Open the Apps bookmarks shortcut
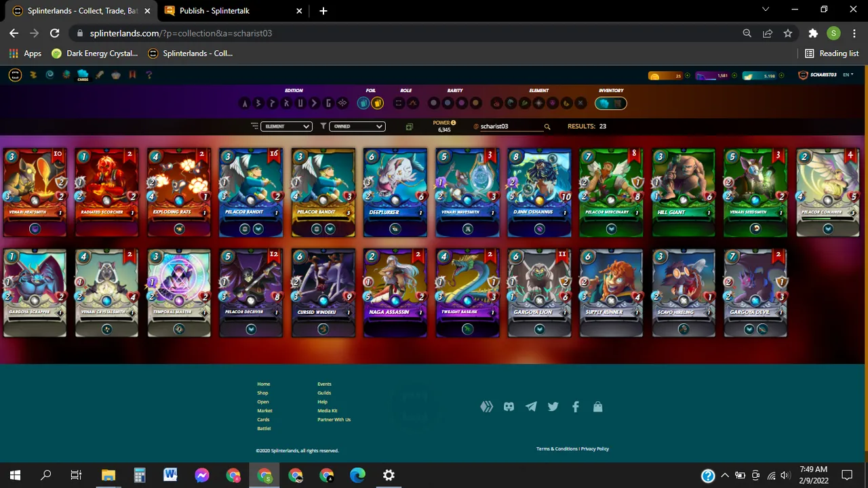Image resolution: width=868 pixels, height=488 pixels. [25, 53]
